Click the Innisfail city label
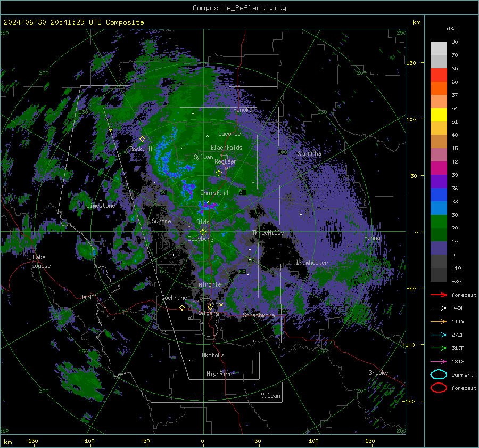The image size is (479, 448). (x=214, y=193)
